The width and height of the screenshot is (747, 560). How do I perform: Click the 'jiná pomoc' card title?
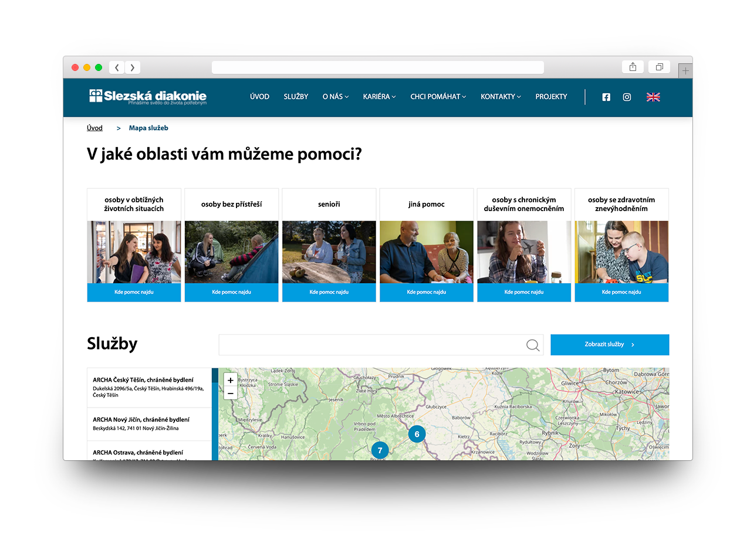point(427,205)
